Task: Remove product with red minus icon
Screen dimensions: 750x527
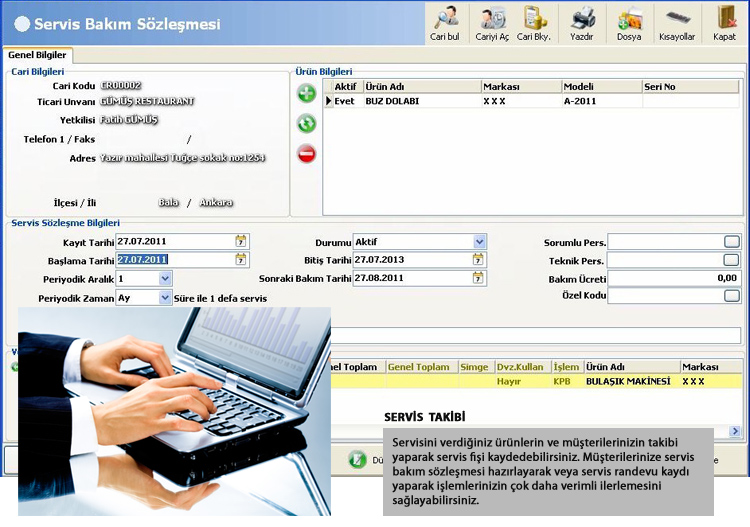Action: 307,154
